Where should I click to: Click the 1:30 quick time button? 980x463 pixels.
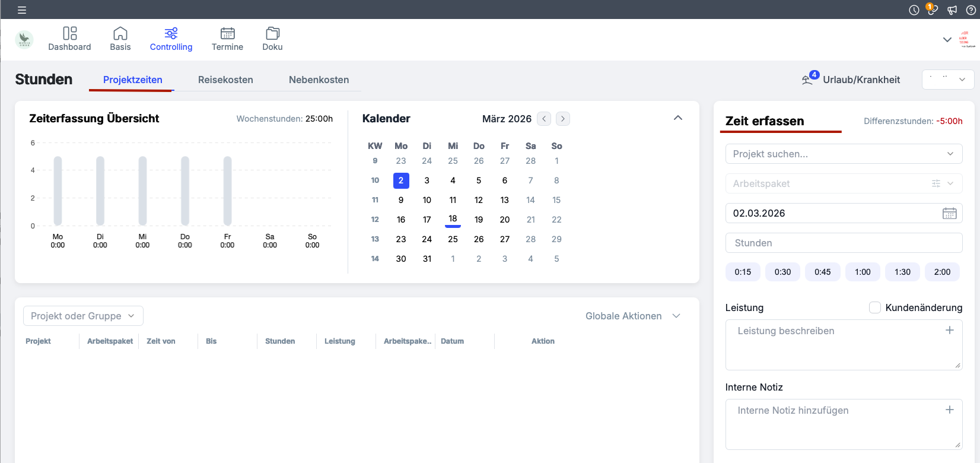click(x=902, y=272)
